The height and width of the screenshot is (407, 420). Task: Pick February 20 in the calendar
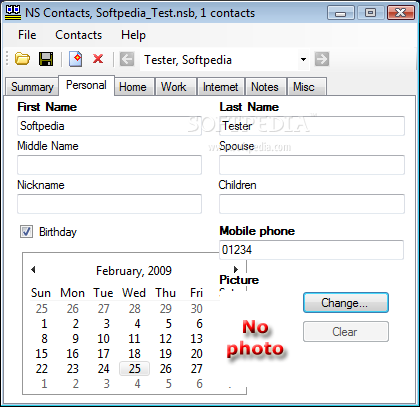(x=196, y=354)
